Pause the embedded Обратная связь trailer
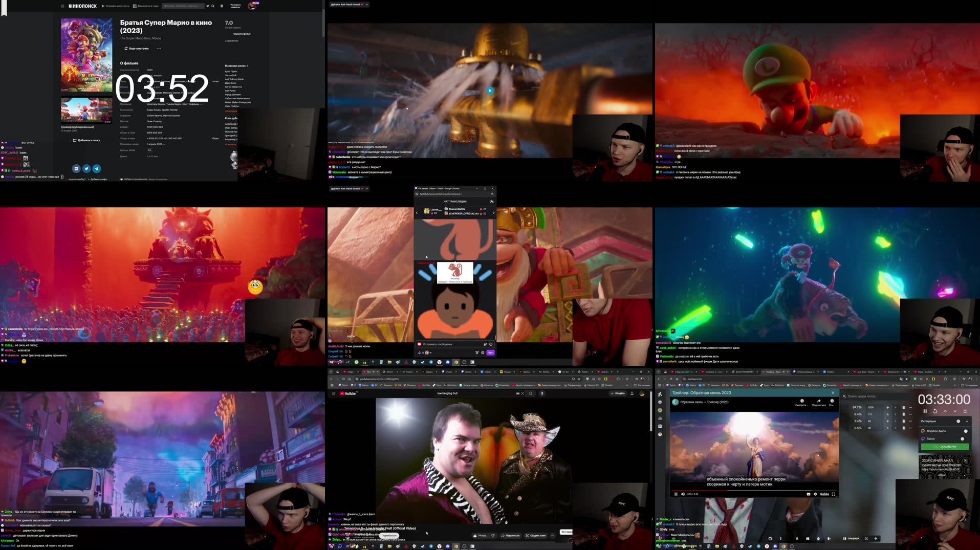This screenshot has height=550, width=980. [676, 494]
